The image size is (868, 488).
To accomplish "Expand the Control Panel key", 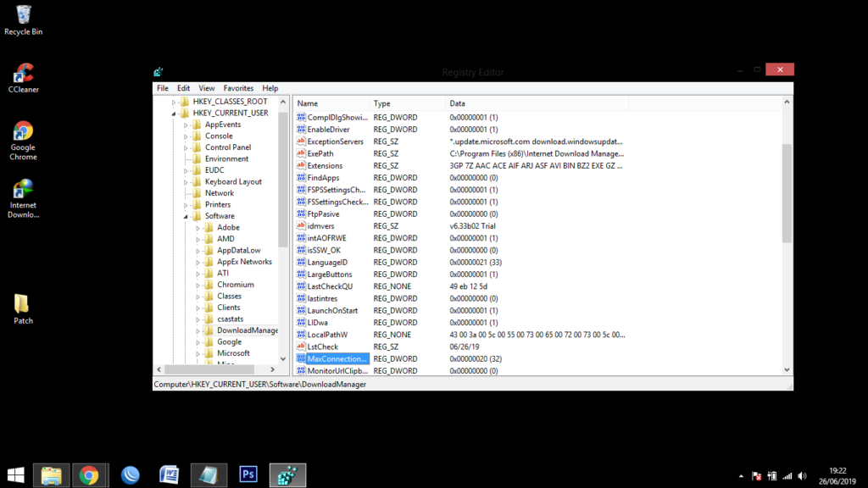I will pos(186,147).
